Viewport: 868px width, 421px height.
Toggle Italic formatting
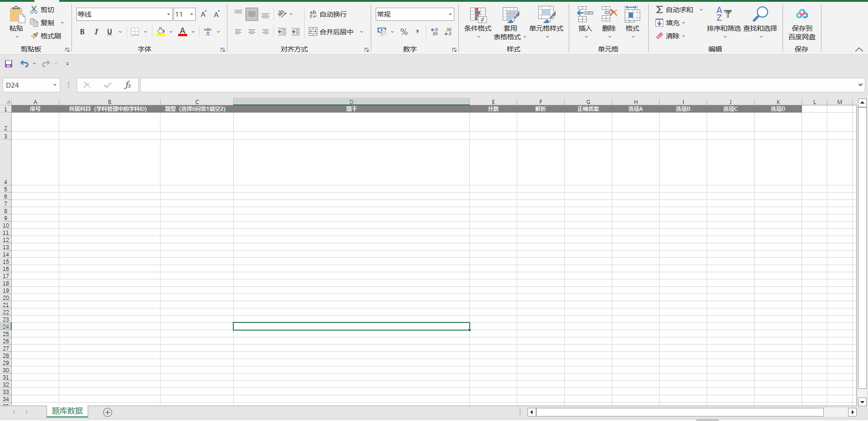coord(96,32)
